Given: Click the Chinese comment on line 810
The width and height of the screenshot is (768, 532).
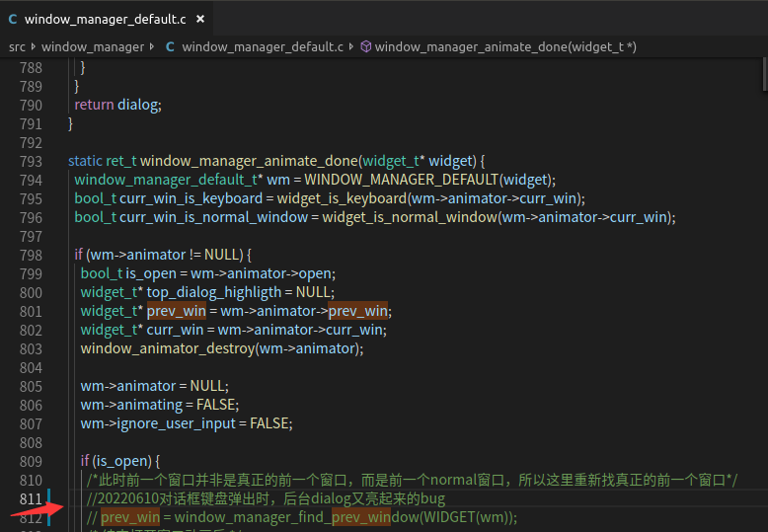Looking at the screenshot, I should [412, 480].
